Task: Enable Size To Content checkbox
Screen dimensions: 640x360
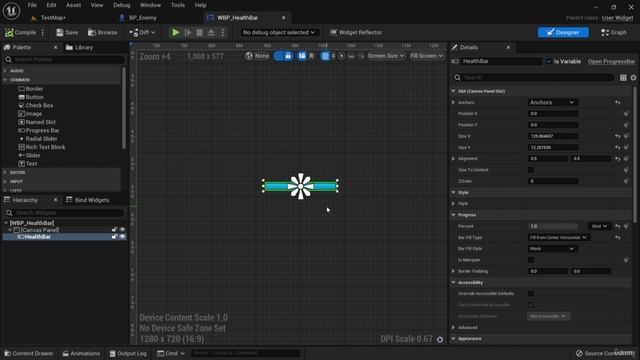Action: 531,170
